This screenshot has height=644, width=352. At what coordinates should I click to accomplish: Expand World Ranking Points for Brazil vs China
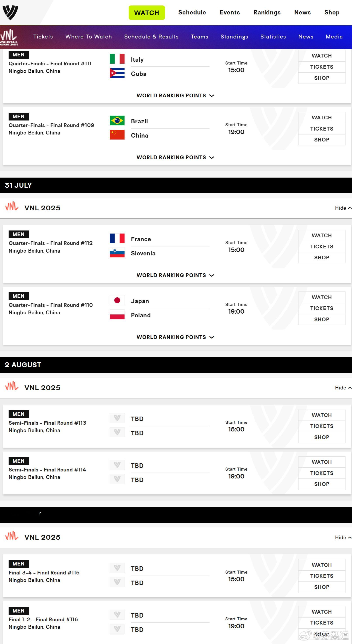(x=175, y=157)
